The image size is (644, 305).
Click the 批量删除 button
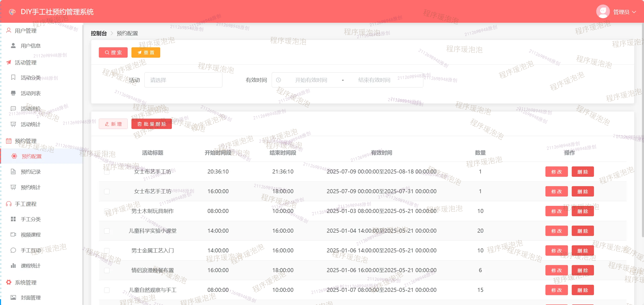tap(151, 124)
